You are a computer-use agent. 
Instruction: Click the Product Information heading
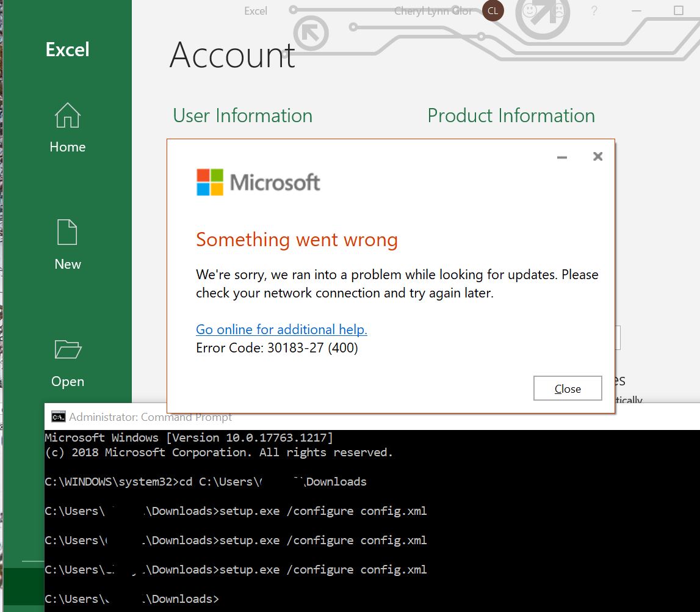coord(511,115)
